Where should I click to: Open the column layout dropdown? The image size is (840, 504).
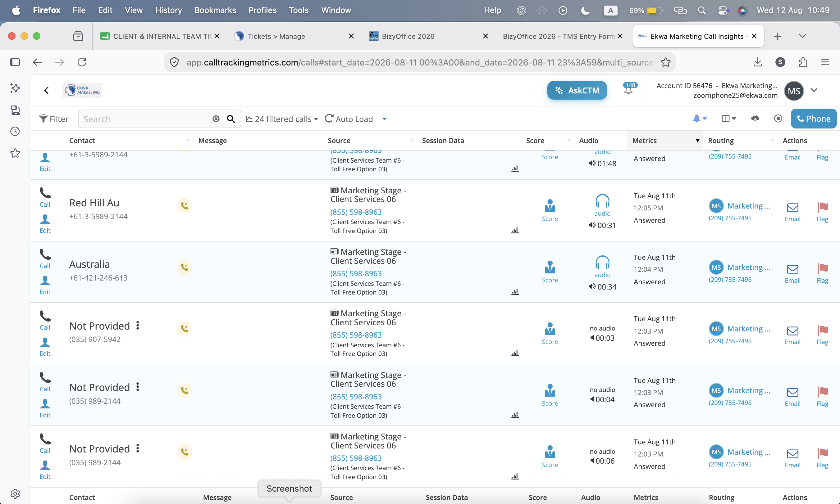(728, 119)
